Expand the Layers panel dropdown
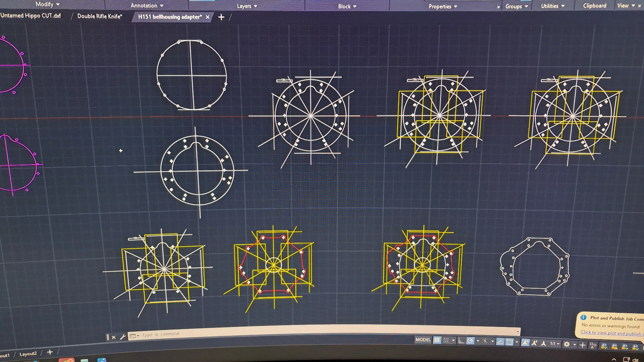The image size is (644, 362). click(x=255, y=6)
